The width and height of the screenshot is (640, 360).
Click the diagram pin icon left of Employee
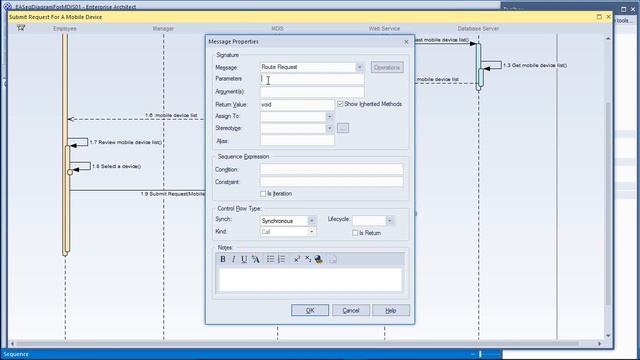tap(21, 28)
